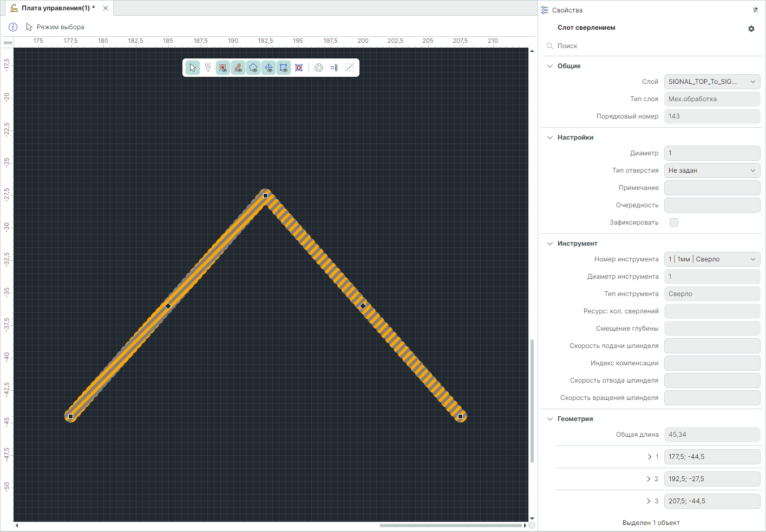
Task: Click the mm units box on ruler
Action: pos(8,42)
